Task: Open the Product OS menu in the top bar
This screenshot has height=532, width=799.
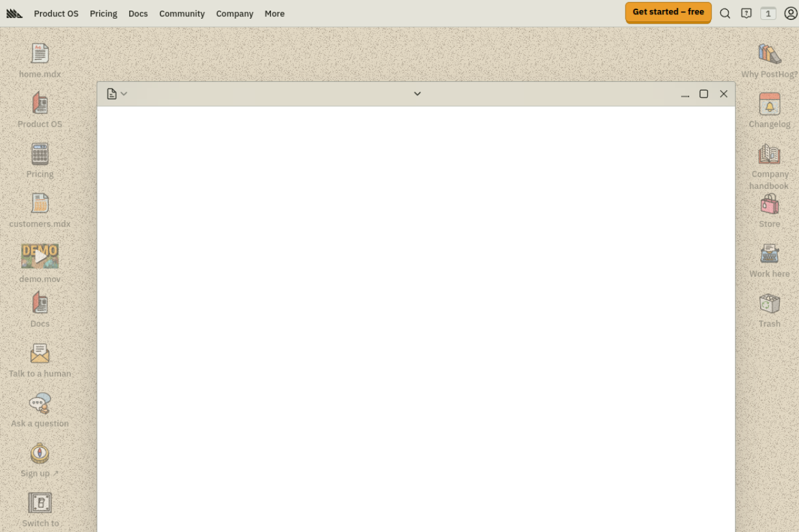Action: pos(56,13)
